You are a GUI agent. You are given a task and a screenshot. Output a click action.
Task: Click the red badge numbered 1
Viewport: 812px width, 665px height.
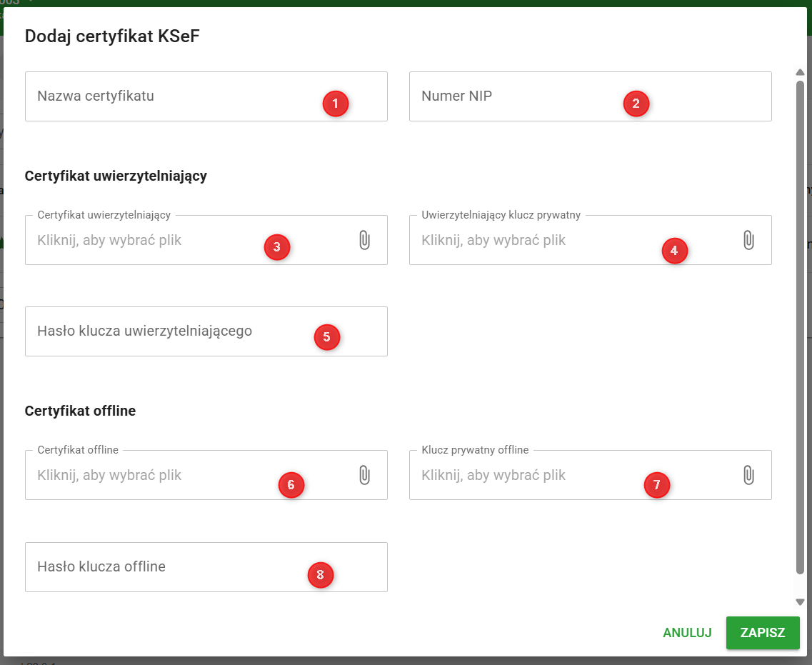click(335, 104)
